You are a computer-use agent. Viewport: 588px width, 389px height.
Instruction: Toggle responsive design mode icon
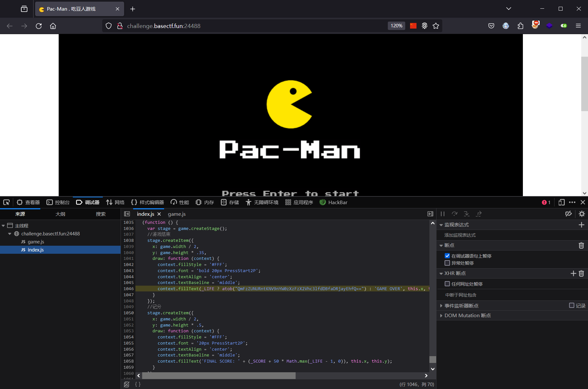562,202
